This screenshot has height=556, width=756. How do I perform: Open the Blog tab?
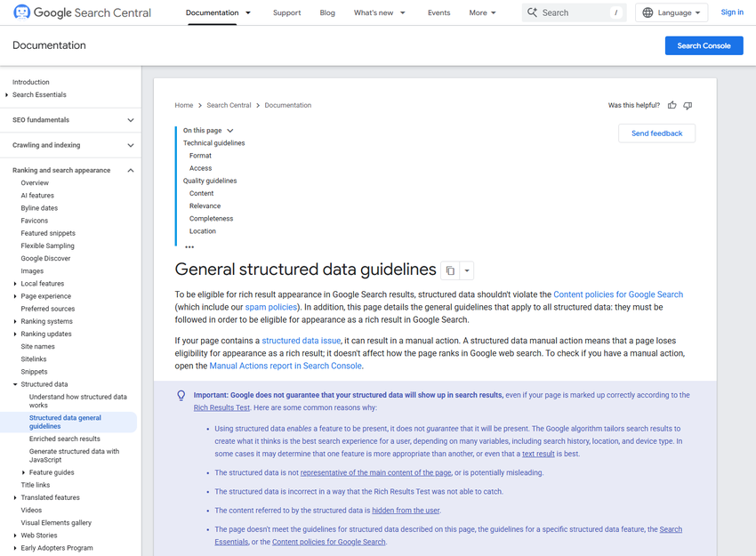coord(327,13)
